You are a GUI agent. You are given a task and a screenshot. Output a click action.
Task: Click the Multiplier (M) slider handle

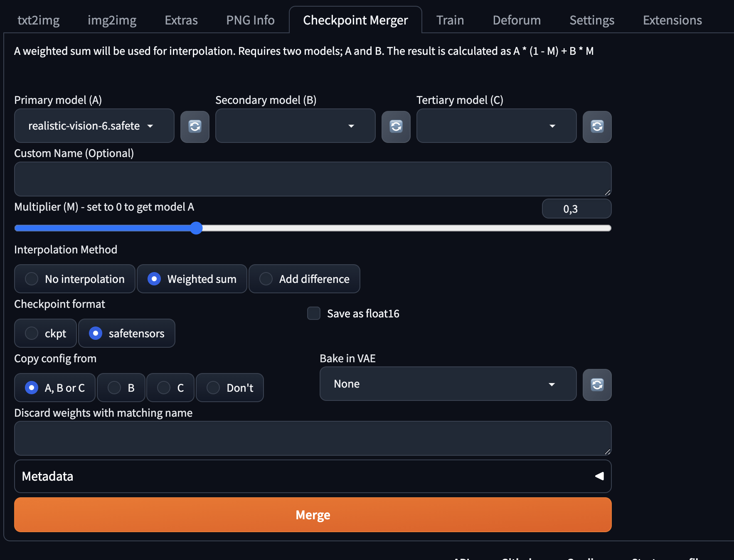point(196,228)
